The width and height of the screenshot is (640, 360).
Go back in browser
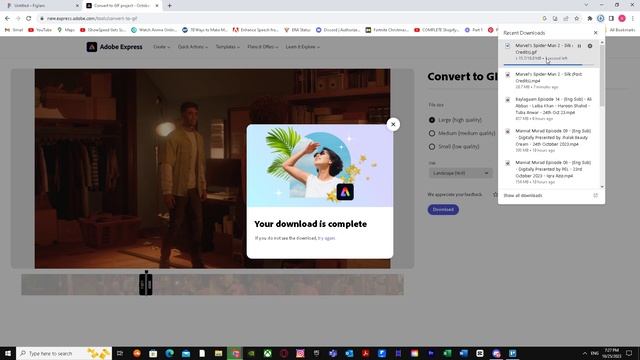click(7, 18)
